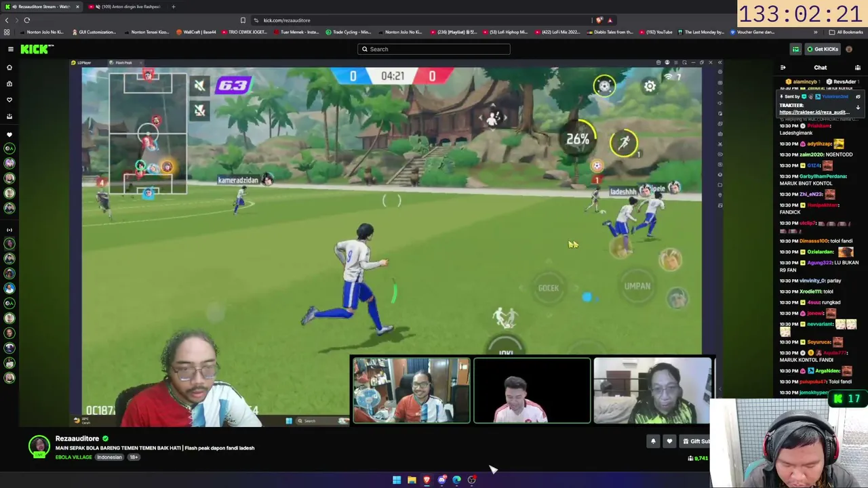The height and width of the screenshot is (488, 868).
Task: Open the TRIO CEWEK JOGET bookmark
Action: pyautogui.click(x=244, y=32)
